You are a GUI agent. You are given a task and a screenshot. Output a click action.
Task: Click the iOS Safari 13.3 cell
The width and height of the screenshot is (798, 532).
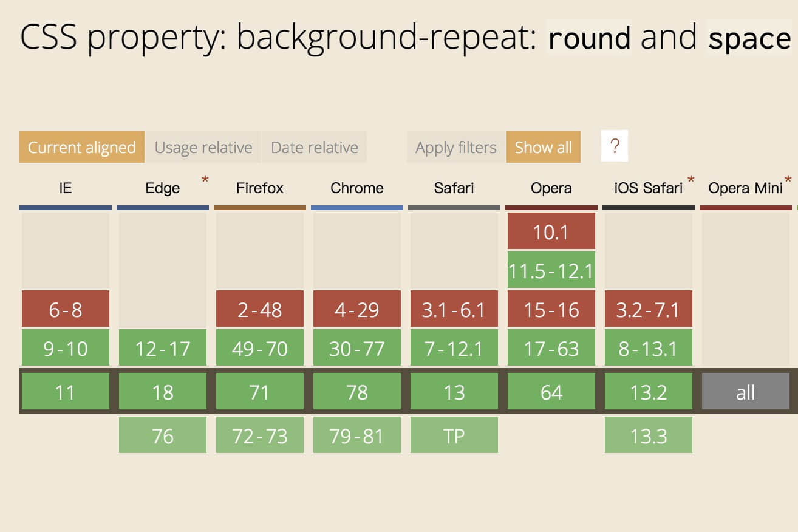[x=649, y=435]
